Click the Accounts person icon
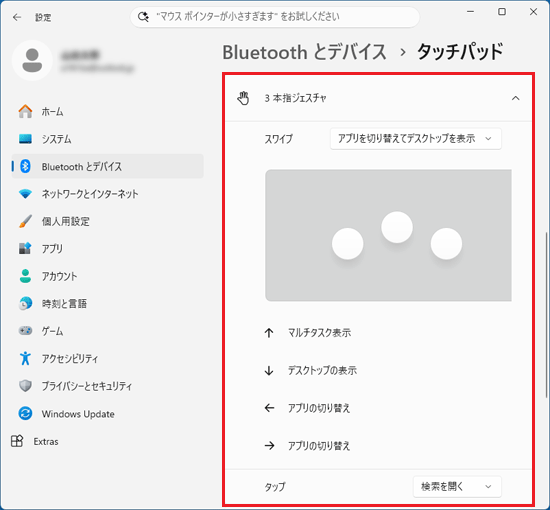Viewport: 550px width, 510px height. pos(25,276)
